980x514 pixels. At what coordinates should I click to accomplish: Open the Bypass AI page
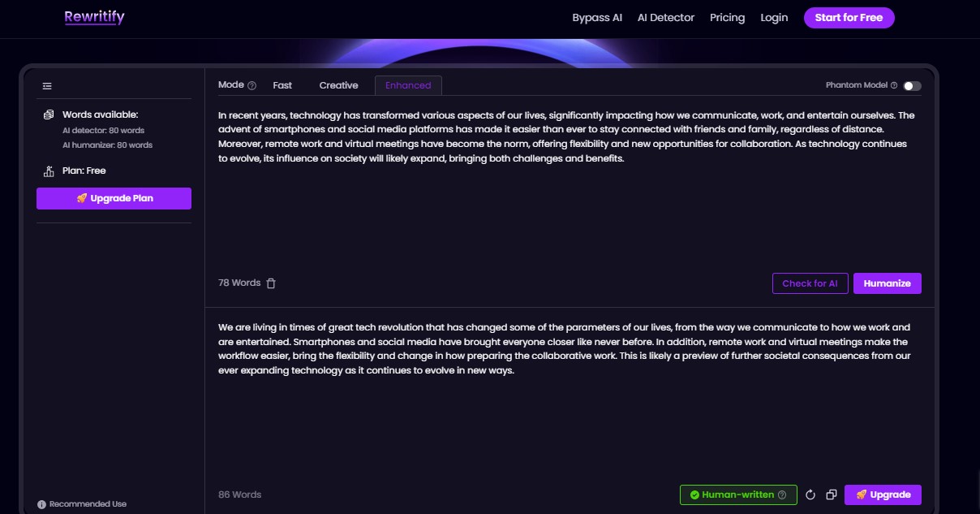[x=597, y=18]
